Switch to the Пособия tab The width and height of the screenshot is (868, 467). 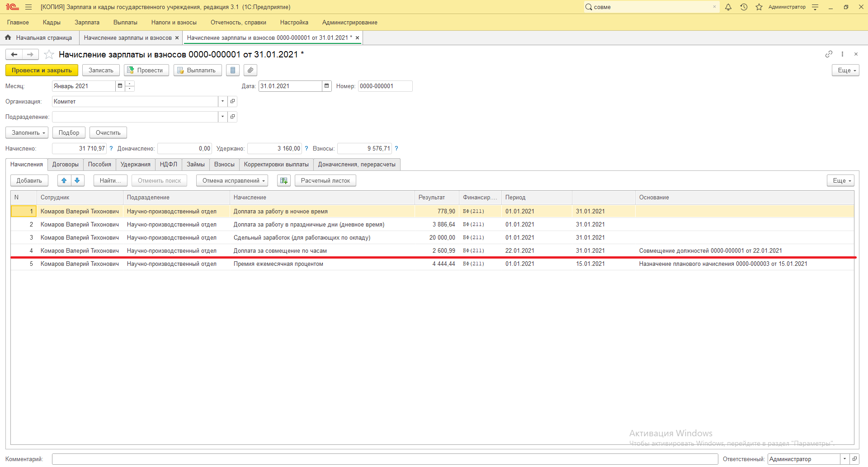point(99,165)
